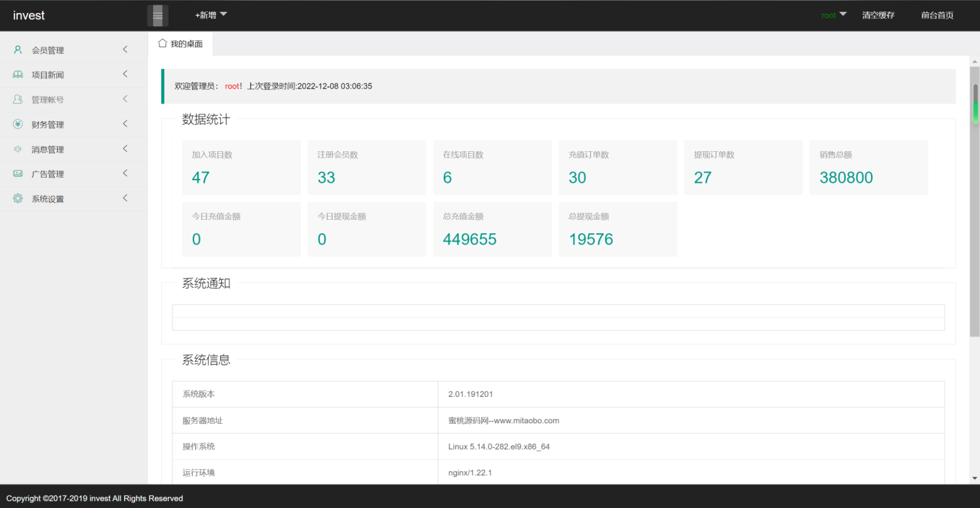Click the member management person icon
This screenshot has width=980, height=508.
click(18, 50)
